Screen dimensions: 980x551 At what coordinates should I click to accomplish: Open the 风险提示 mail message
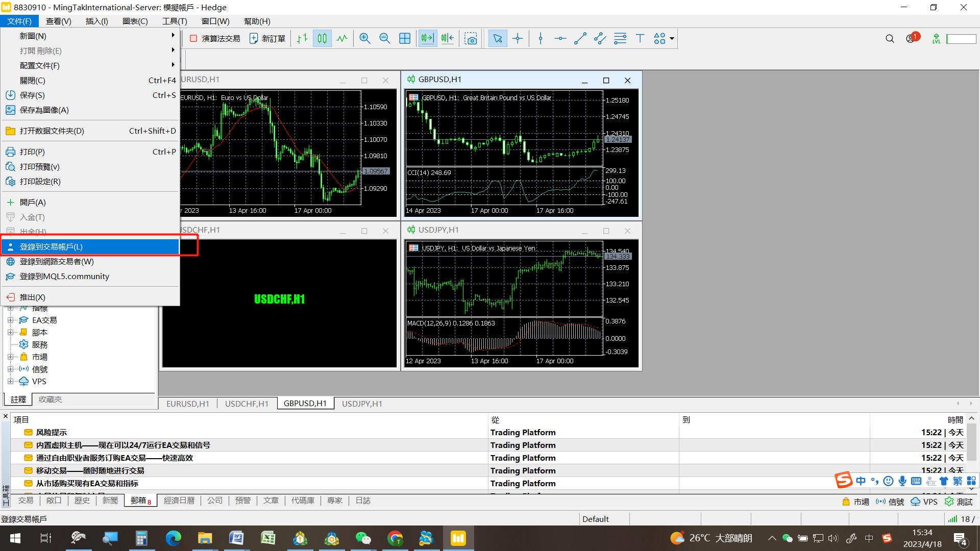point(51,433)
